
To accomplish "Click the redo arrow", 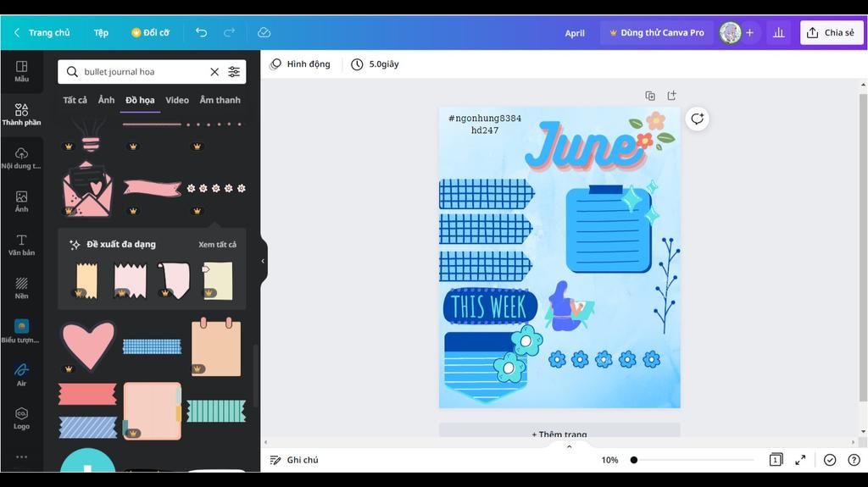I will 229,33.
